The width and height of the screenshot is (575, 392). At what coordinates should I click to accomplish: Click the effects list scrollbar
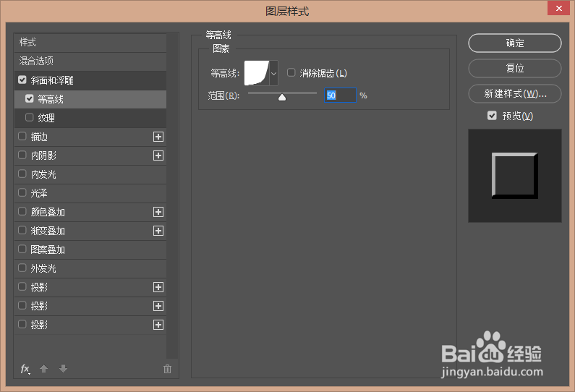coord(172,196)
